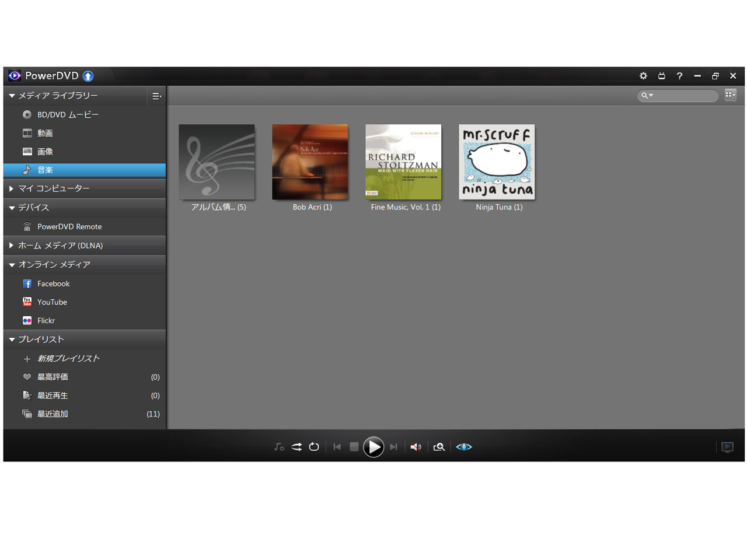The width and height of the screenshot is (747, 560).
Task: Collapse the デバイス section
Action: (x=12, y=208)
